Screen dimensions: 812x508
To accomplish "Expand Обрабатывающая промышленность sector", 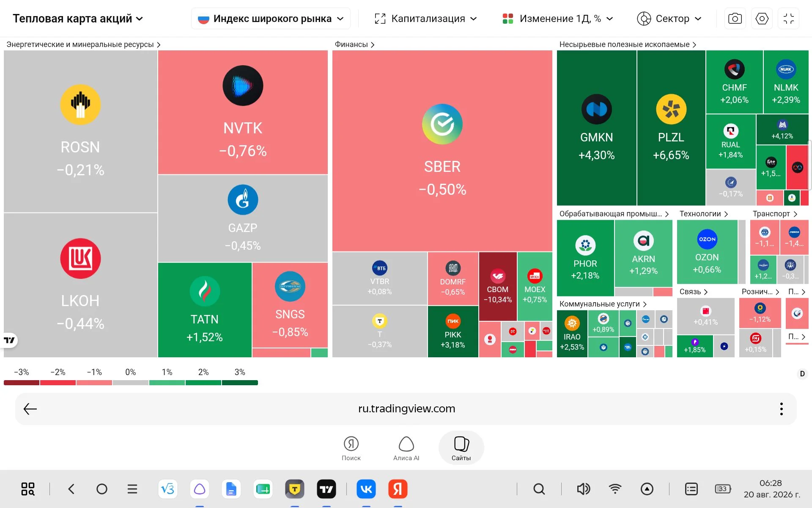I will click(x=614, y=214).
